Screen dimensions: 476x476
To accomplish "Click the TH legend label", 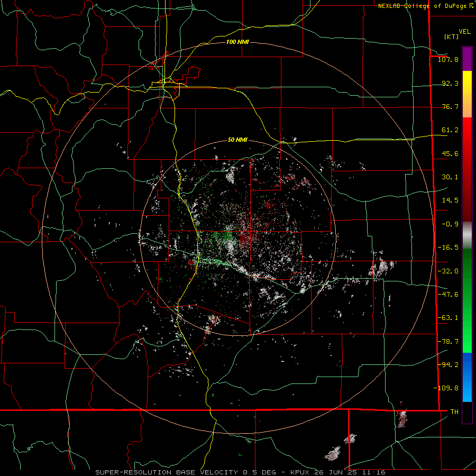I will point(454,411).
